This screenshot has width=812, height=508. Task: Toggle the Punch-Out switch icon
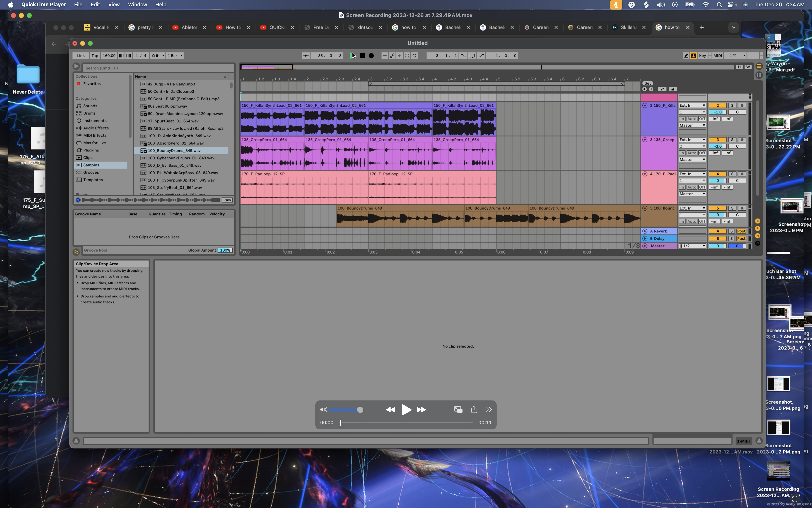click(x=481, y=56)
